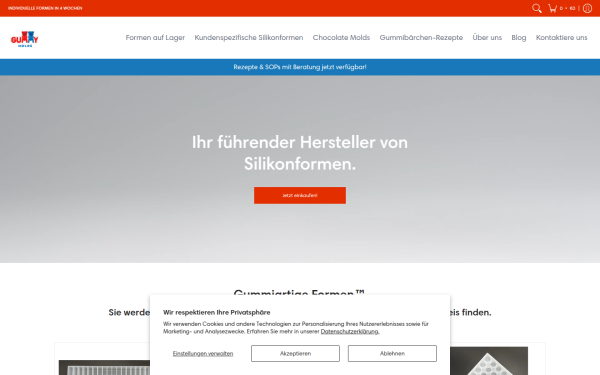
Task: Go to Chocolate Molds page
Action: [341, 38]
